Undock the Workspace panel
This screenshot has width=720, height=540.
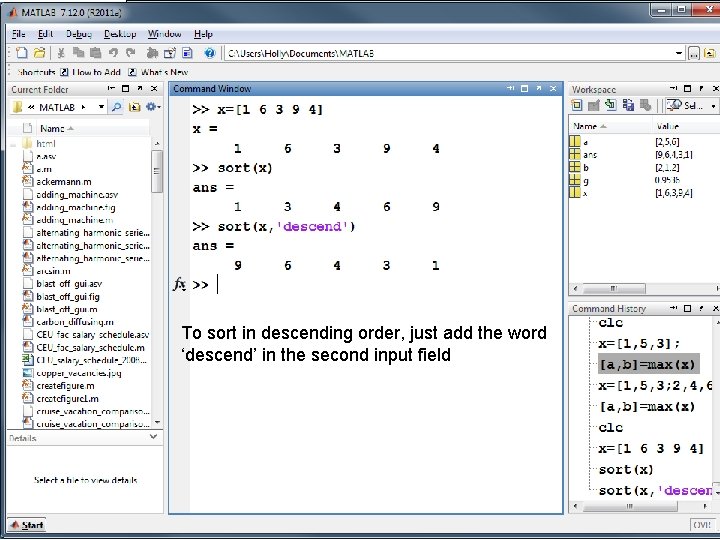(x=701, y=88)
